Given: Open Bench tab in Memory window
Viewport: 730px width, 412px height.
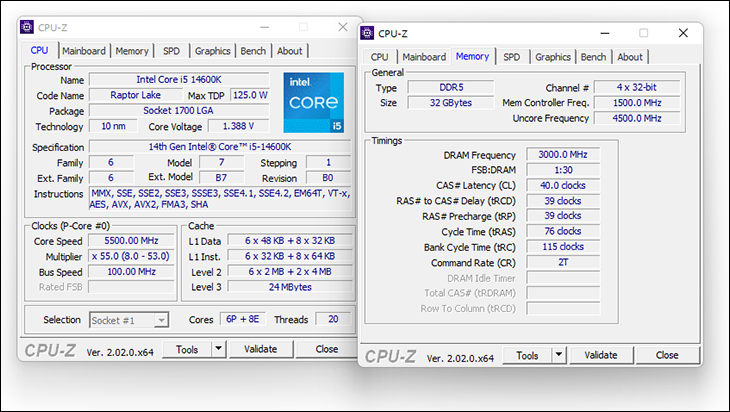Looking at the screenshot, I should point(593,57).
